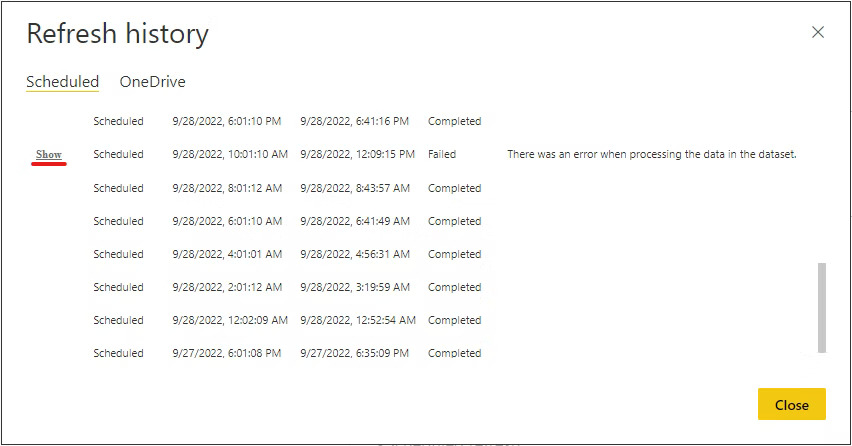The image size is (852, 446).
Task: Select start time 9/28/2022, 2:01:12 AM
Action: coord(227,287)
